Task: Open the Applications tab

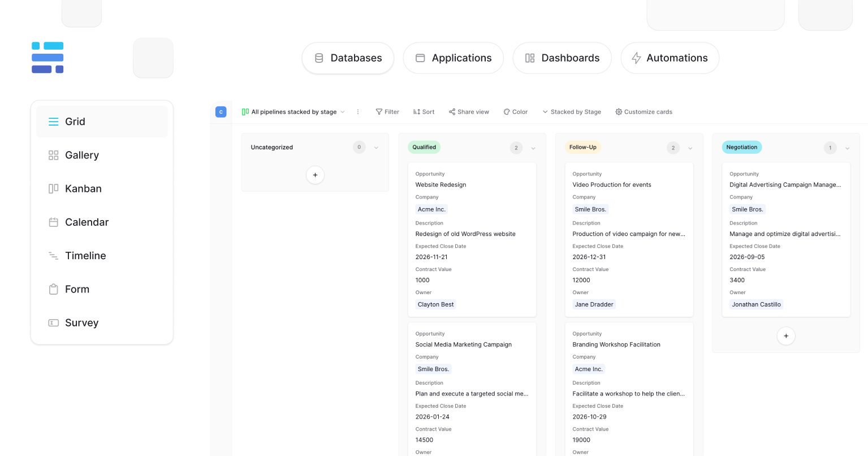Action: click(453, 58)
